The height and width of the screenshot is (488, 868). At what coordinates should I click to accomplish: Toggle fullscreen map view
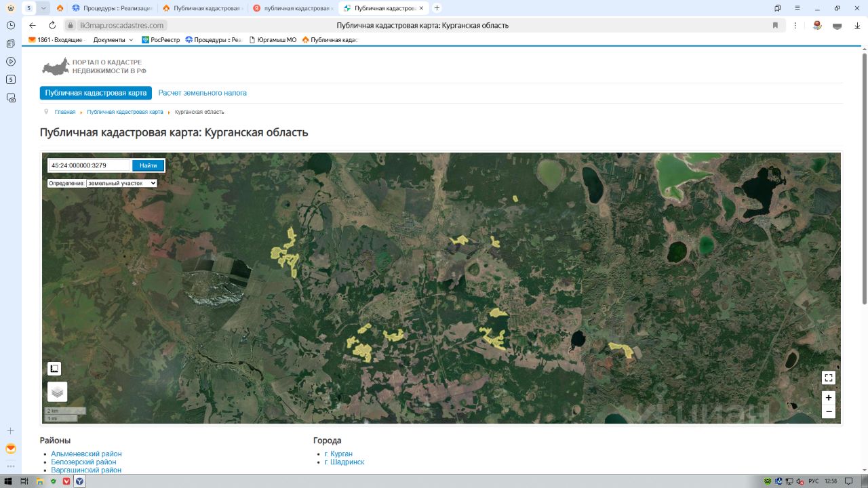828,378
